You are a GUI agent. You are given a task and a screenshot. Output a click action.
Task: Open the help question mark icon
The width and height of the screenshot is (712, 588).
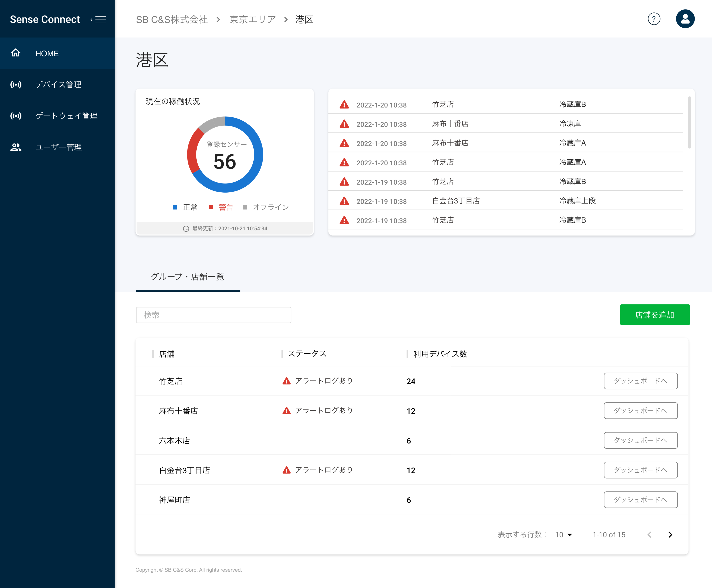click(x=654, y=19)
